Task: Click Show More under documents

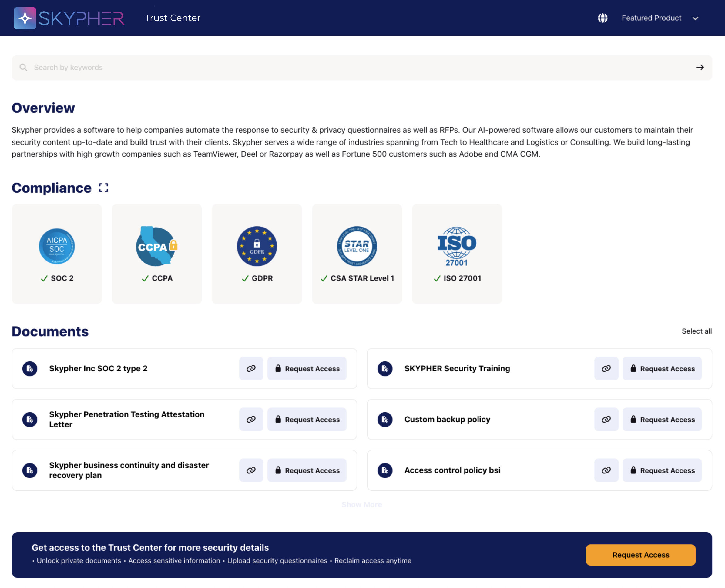Action: (x=362, y=505)
